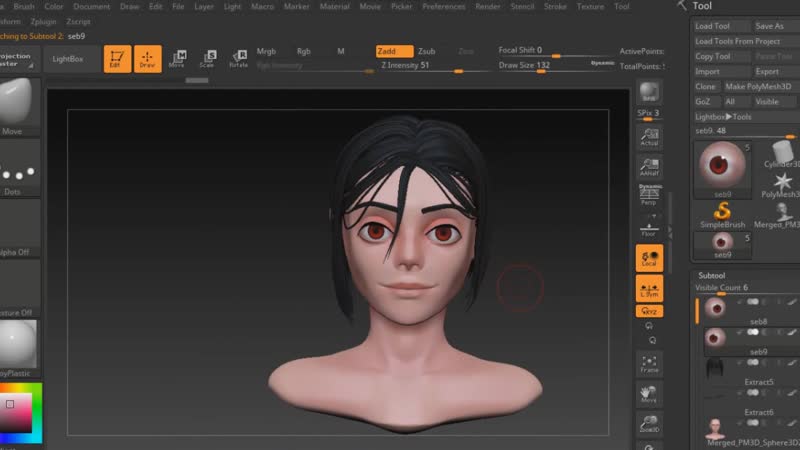Toggle the Local transformation icon

649,258
